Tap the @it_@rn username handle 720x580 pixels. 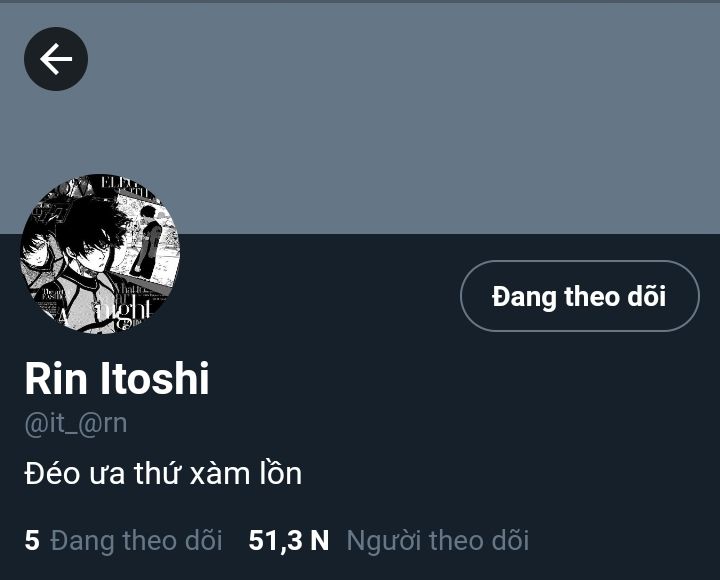coord(76,423)
